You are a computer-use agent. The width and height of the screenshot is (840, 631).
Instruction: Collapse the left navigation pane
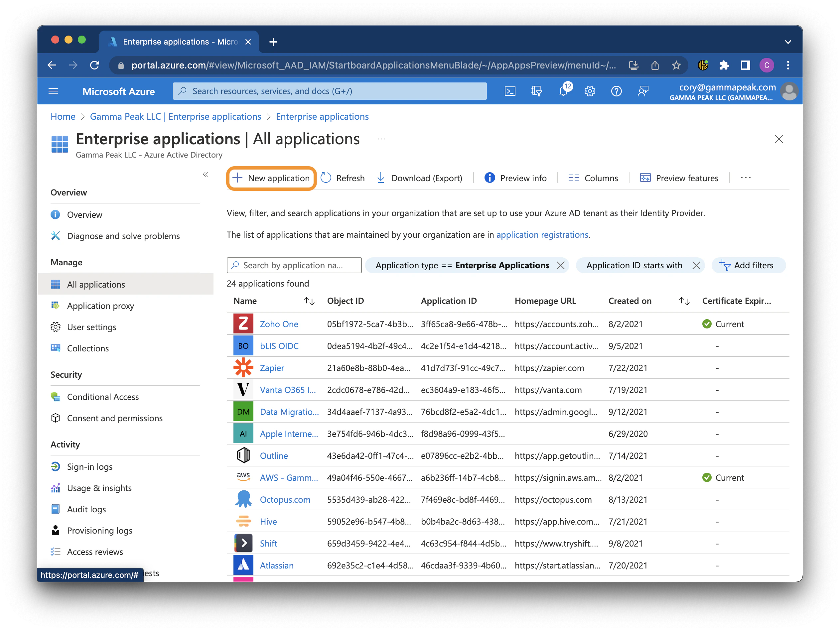[206, 174]
